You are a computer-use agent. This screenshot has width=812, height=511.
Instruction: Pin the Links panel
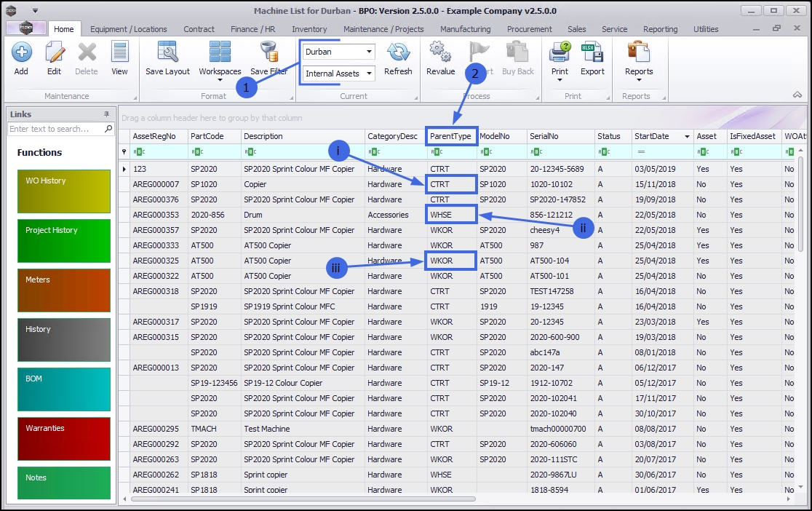click(106, 114)
